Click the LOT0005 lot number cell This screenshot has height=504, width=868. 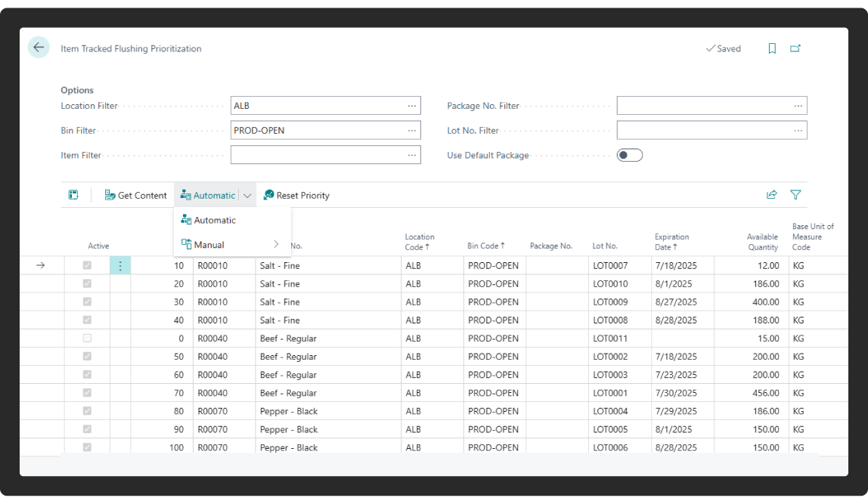(619, 430)
